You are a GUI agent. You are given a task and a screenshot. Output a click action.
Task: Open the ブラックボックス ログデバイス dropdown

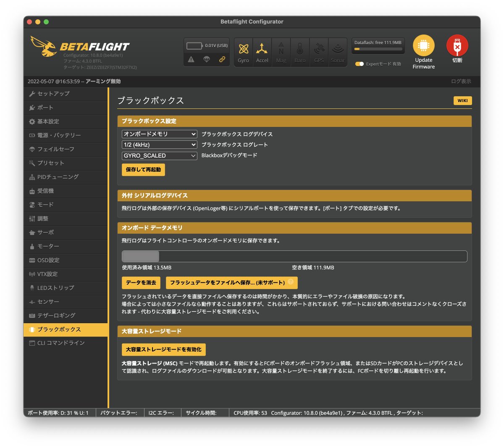click(x=160, y=134)
